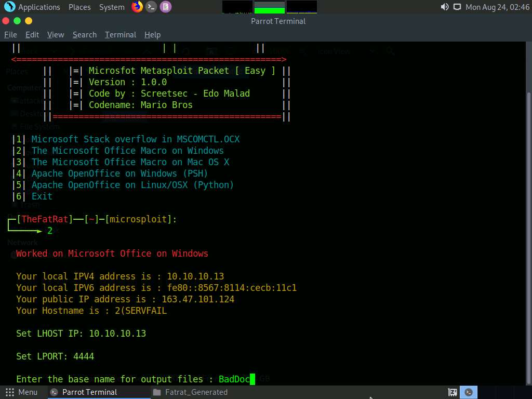
Task: Click the 'Set LHOST IP: 10.10.10.13' line
Action: (81, 334)
